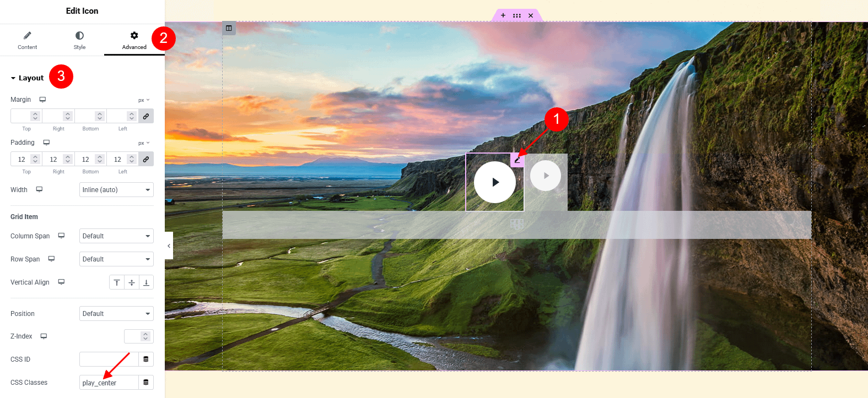This screenshot has width=868, height=398.
Task: Change the Padding unit px dropdown
Action: (144, 143)
